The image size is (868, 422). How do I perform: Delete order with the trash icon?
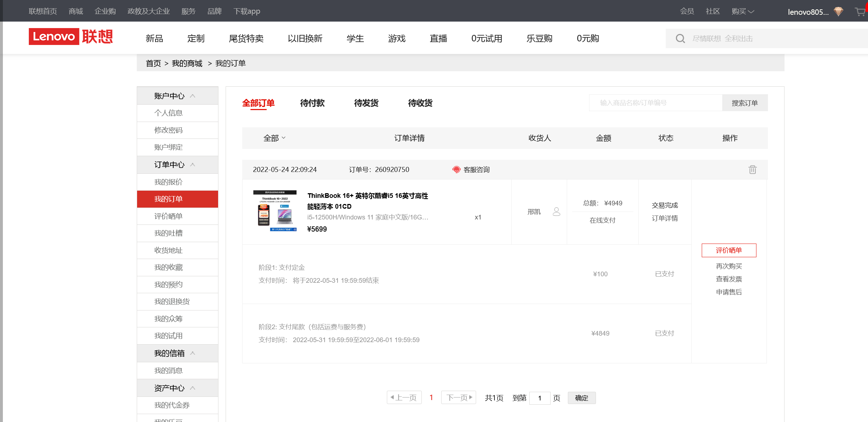(752, 169)
